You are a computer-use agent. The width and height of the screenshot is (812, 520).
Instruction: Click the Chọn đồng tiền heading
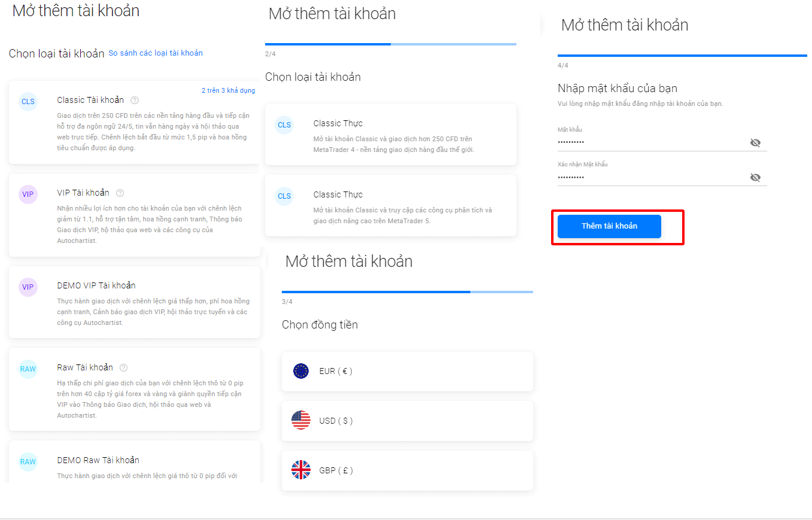click(320, 325)
